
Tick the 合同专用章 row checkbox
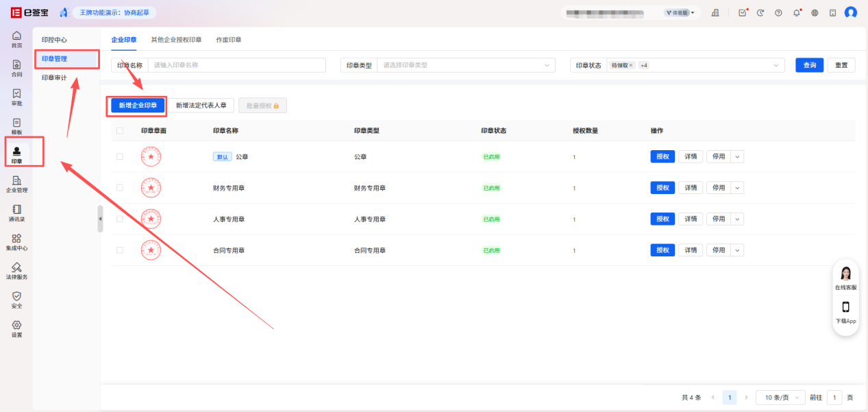[120, 250]
